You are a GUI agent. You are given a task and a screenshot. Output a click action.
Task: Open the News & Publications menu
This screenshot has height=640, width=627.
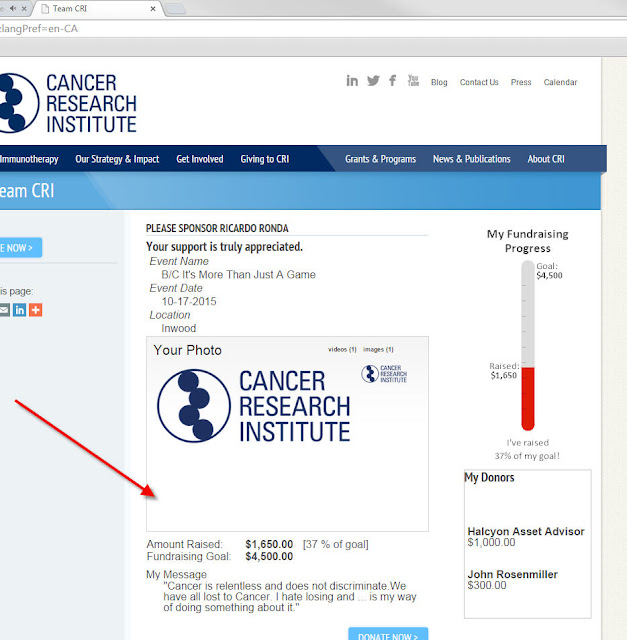click(x=471, y=159)
